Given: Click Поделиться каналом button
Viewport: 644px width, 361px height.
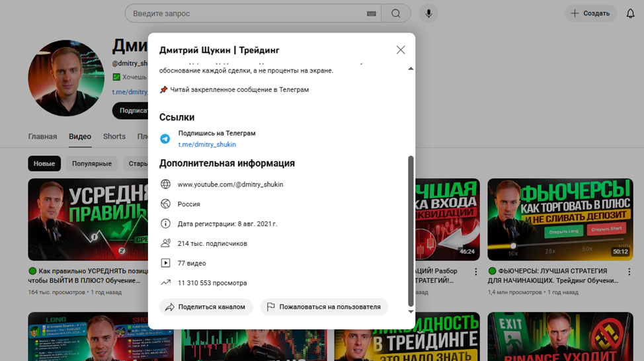Looking at the screenshot, I should [206, 307].
